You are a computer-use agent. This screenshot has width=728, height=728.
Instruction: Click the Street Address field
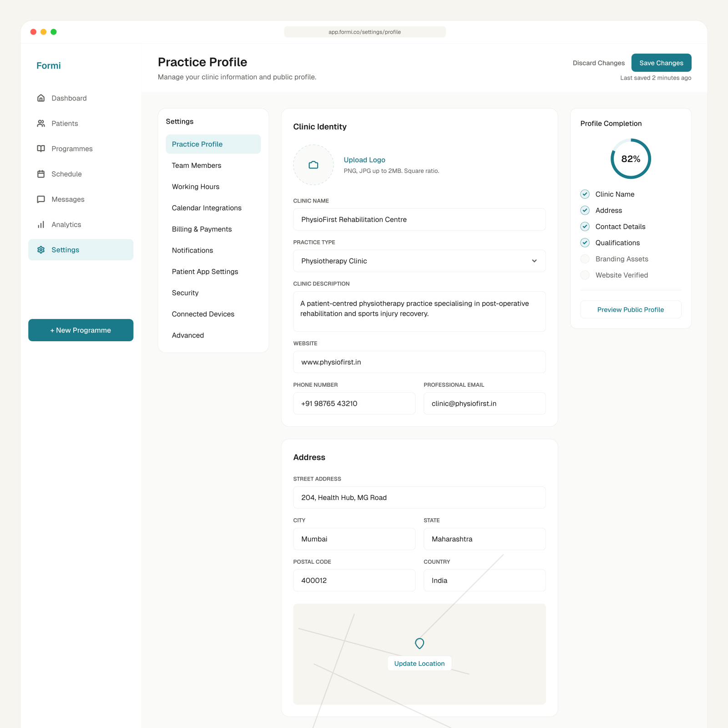pos(420,497)
